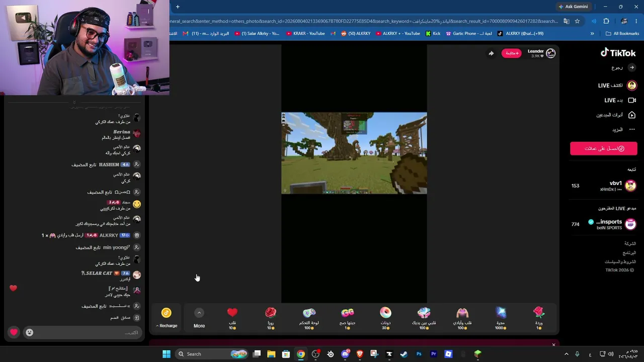Go back using the رجوع arrow
This screenshot has height=362, width=644.
coord(632,67)
